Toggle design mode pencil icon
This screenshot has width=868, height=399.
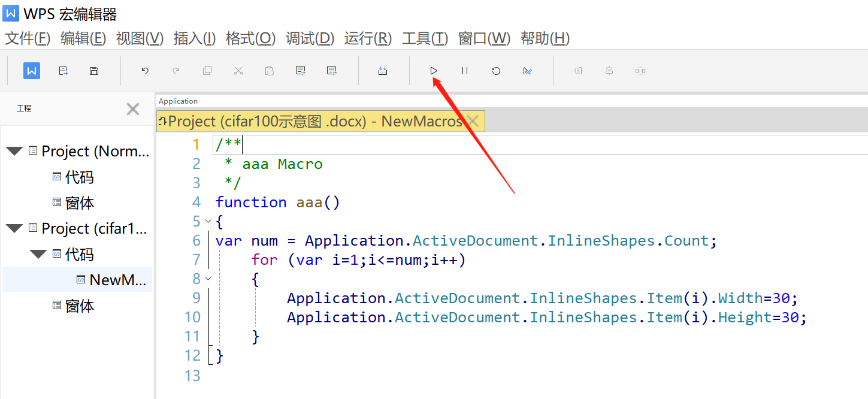pyautogui.click(x=527, y=71)
